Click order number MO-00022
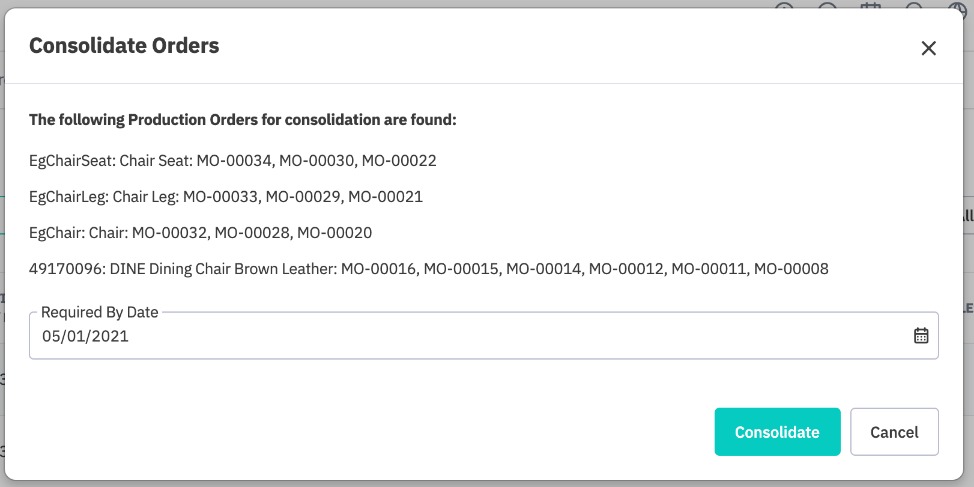The width and height of the screenshot is (974, 487). click(x=399, y=161)
